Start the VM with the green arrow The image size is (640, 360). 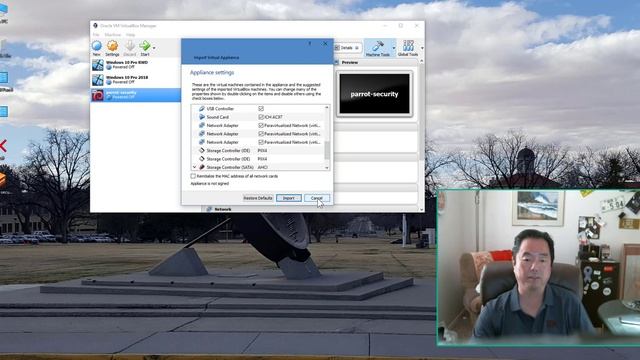click(x=144, y=46)
